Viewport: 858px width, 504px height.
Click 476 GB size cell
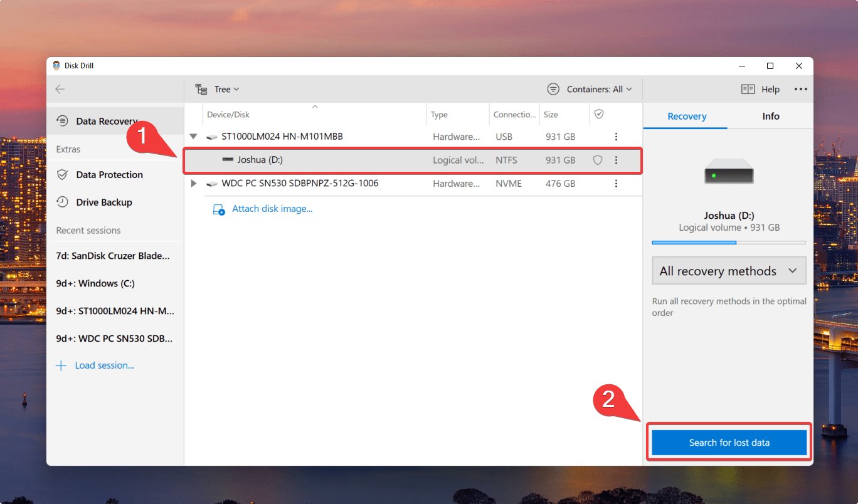click(x=559, y=184)
